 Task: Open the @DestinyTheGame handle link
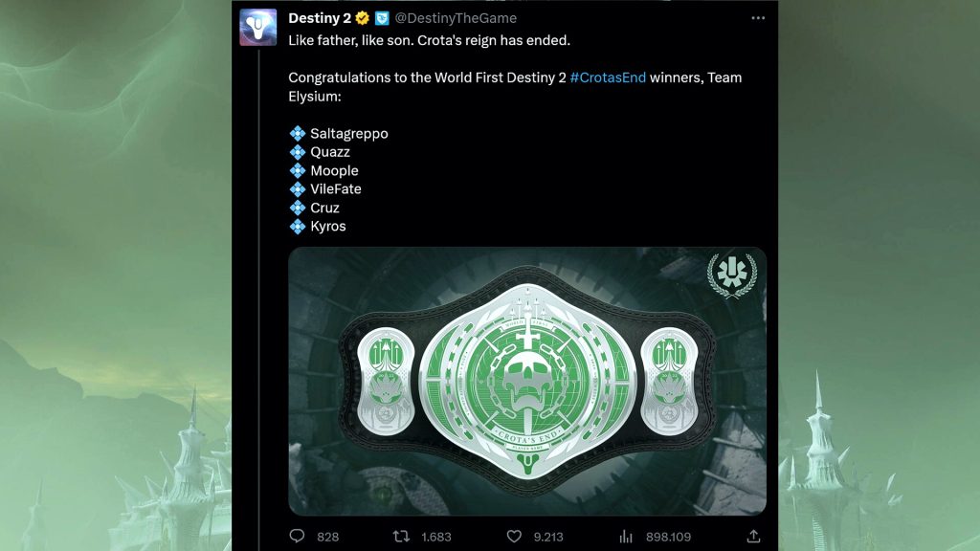point(456,18)
